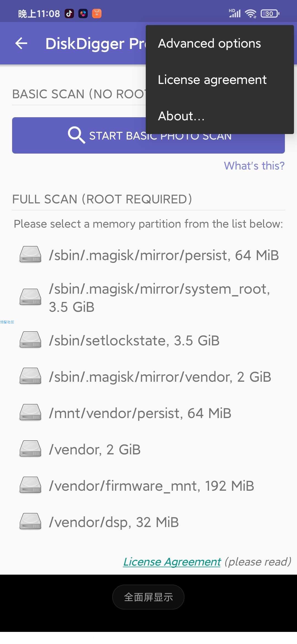Select the License agreement menu entry
Image resolution: width=297 pixels, height=644 pixels.
click(x=220, y=80)
